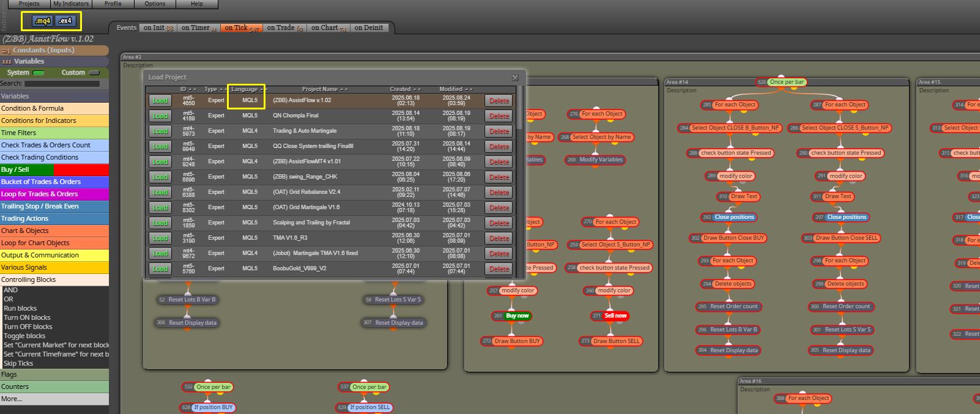Click the 'Close positions' node 292
The width and height of the screenshot is (980, 414).
pyautogui.click(x=729, y=217)
